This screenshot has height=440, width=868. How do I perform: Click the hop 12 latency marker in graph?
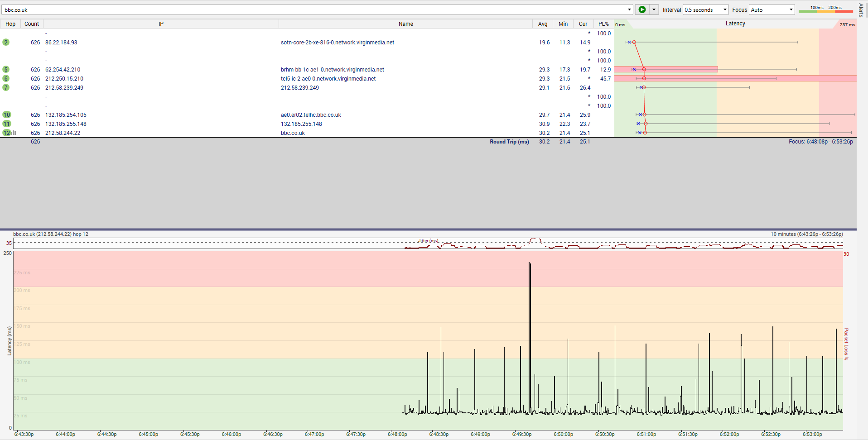(645, 133)
